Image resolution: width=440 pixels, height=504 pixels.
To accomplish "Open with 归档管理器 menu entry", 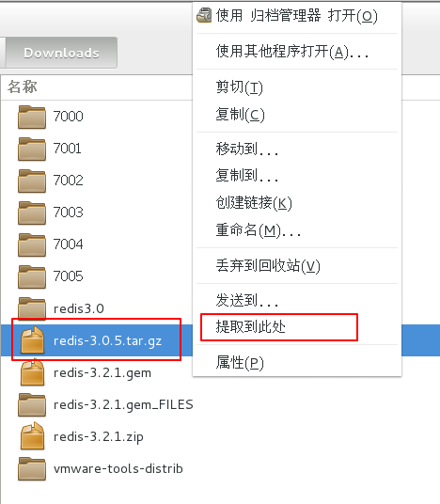I will [x=297, y=15].
